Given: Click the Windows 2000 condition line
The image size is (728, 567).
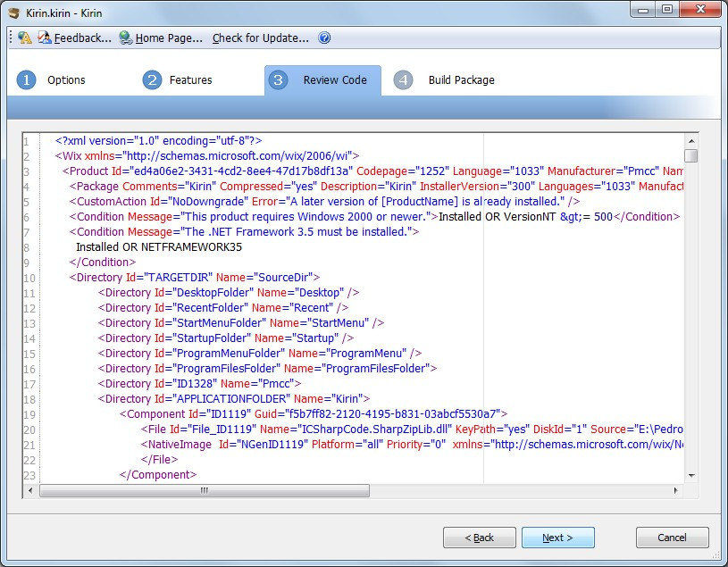Looking at the screenshot, I should pyautogui.click(x=374, y=217).
